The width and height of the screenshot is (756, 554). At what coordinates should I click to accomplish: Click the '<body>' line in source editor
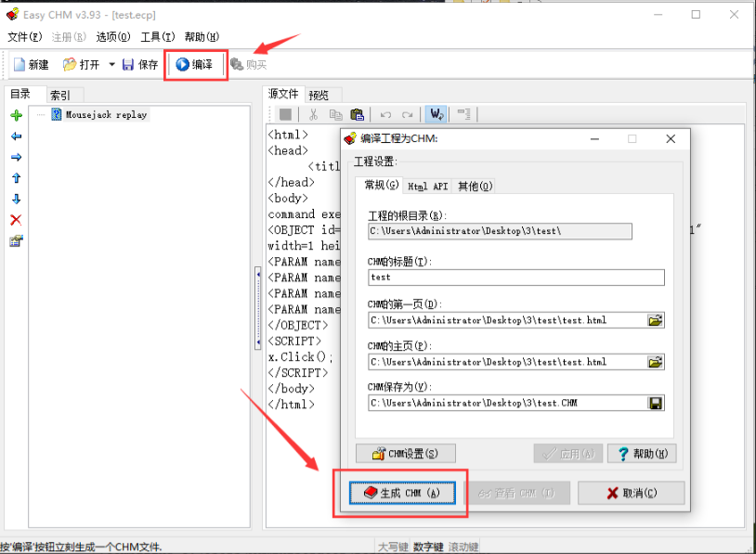click(288, 198)
